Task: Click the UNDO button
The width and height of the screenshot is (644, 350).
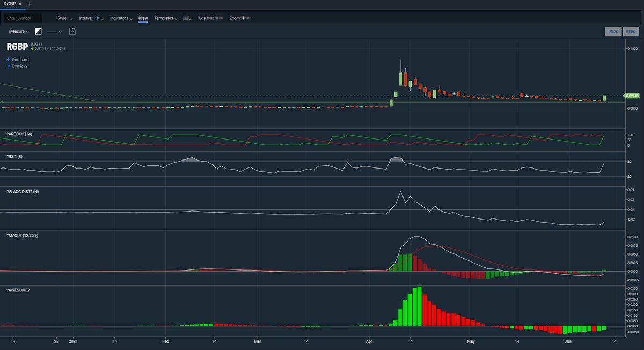Action: [613, 32]
